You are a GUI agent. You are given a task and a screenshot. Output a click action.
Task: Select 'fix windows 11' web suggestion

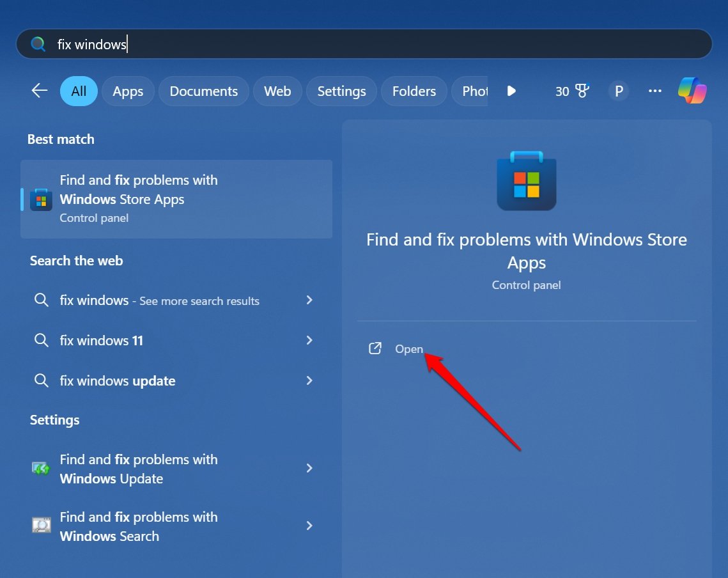(176, 341)
